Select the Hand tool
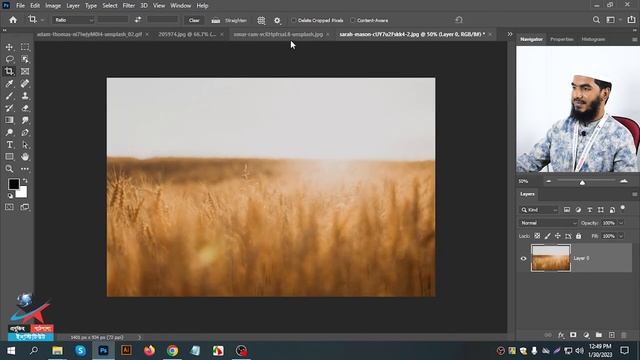Screen dimensions: 640x360 25,157
